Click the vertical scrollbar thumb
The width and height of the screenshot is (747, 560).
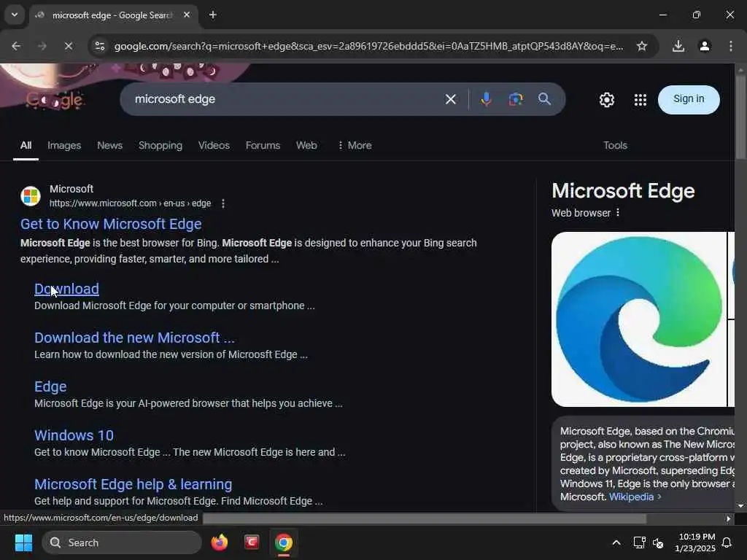point(740,117)
